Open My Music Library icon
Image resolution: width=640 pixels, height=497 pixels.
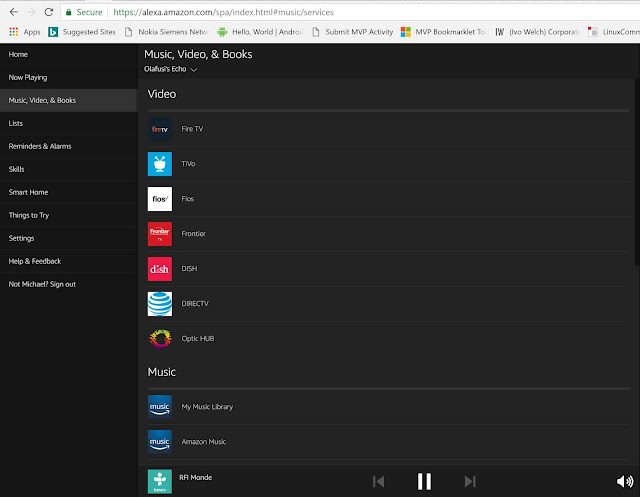(160, 407)
